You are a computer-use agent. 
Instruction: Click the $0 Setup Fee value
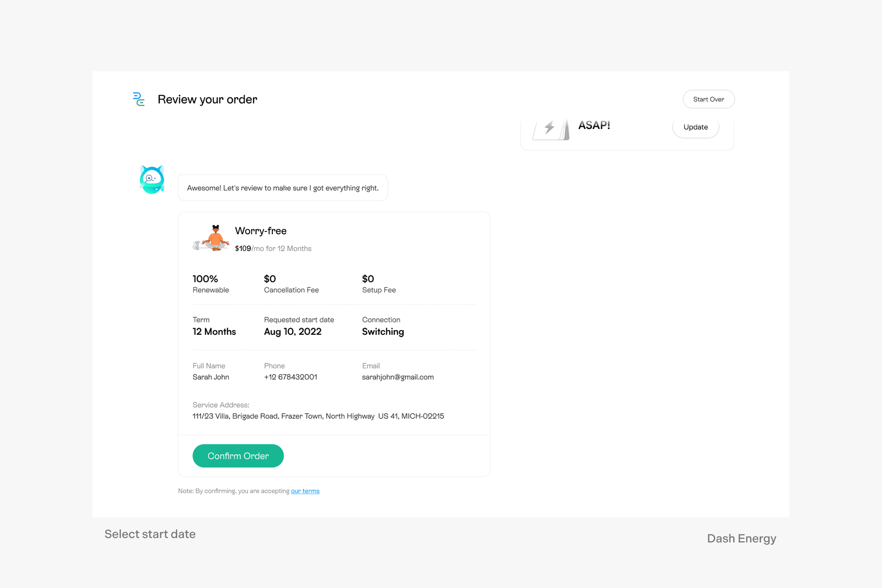tap(368, 279)
